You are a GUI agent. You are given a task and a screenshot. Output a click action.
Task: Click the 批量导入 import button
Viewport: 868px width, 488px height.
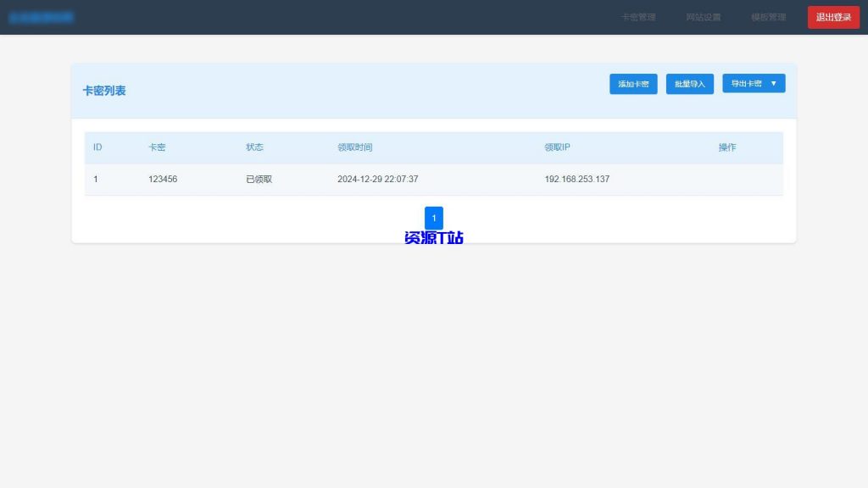689,83
